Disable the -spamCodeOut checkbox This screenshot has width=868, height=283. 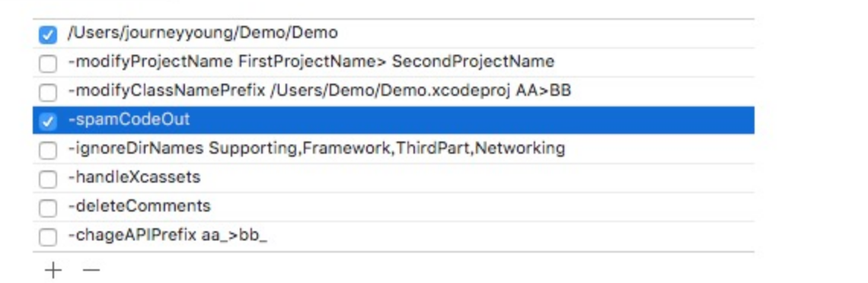pyautogui.click(x=48, y=121)
